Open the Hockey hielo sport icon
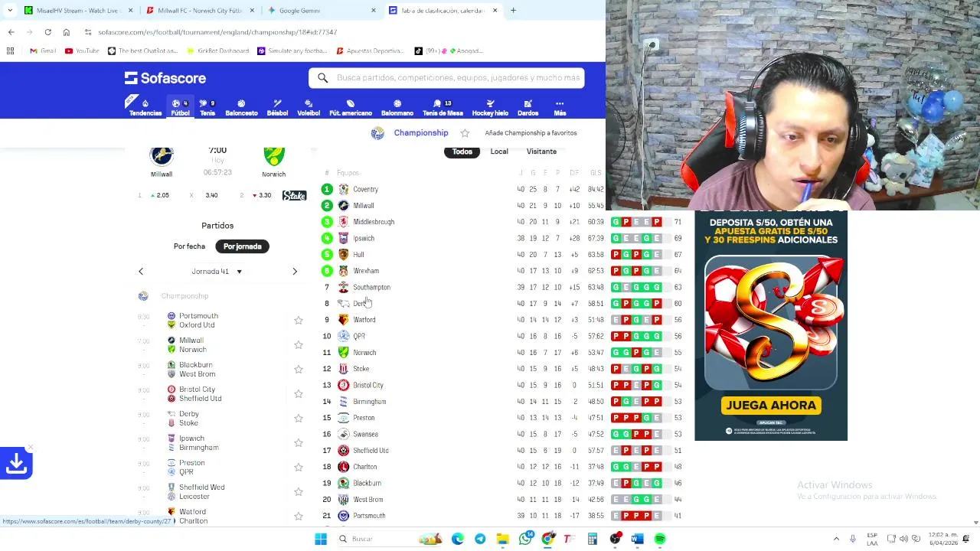 click(490, 108)
